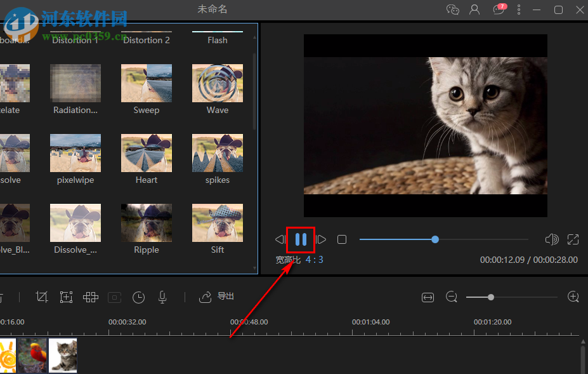
Task: Export the project with 导出 button
Action: (217, 297)
